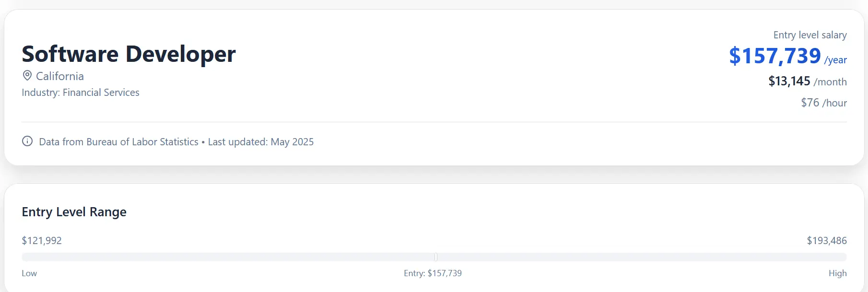Click the range bar track left of the marker
Screen dimensions: 868x292
point(225,257)
